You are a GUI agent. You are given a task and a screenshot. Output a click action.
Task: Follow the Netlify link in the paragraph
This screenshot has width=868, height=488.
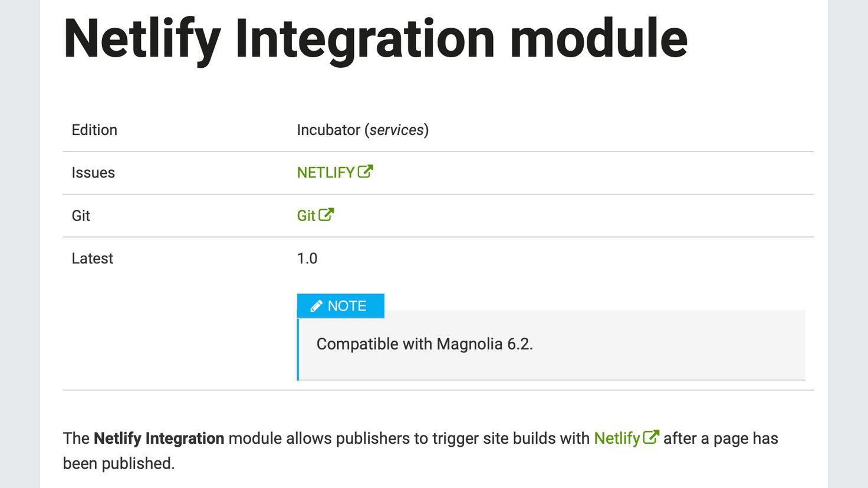click(617, 438)
